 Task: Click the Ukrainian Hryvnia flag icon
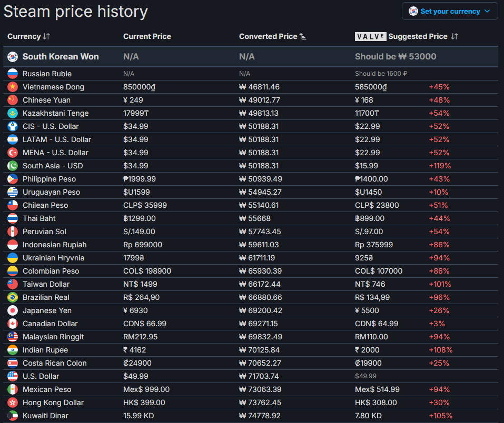click(13, 258)
